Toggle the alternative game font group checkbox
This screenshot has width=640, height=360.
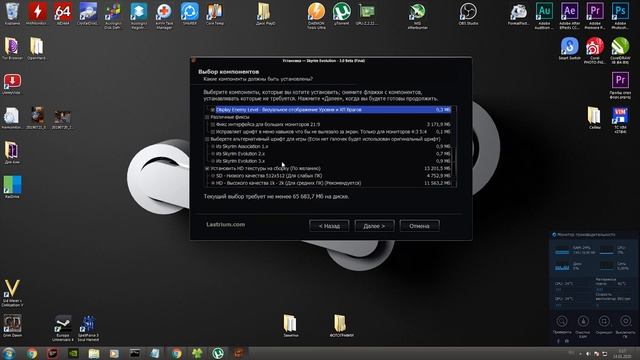(207, 139)
